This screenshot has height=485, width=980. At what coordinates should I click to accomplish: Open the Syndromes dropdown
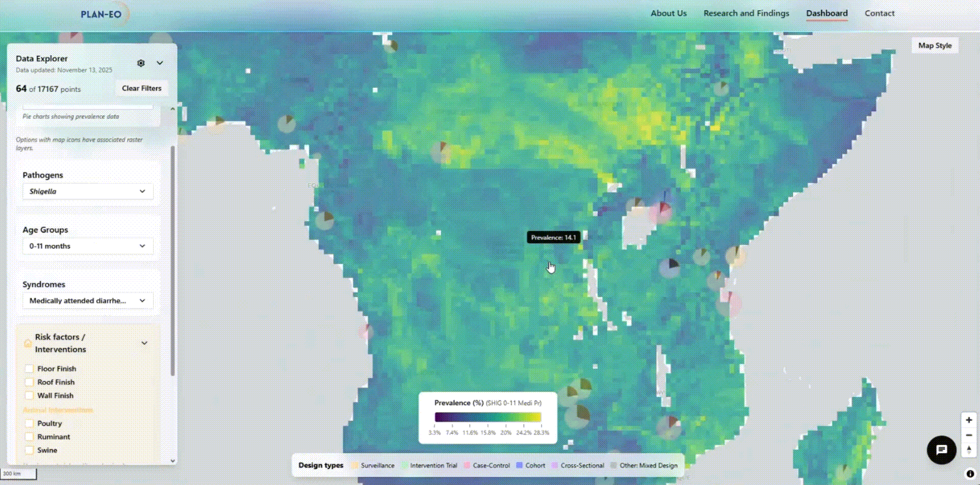88,301
